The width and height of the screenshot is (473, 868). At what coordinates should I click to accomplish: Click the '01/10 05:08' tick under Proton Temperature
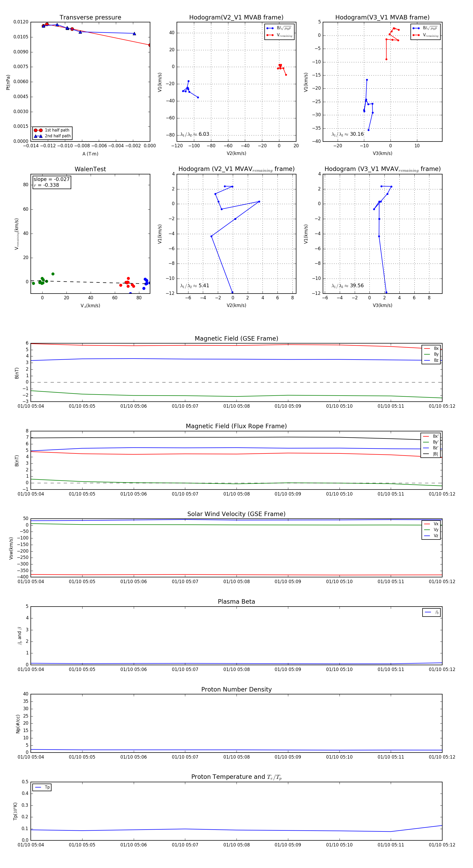[x=236, y=845]
